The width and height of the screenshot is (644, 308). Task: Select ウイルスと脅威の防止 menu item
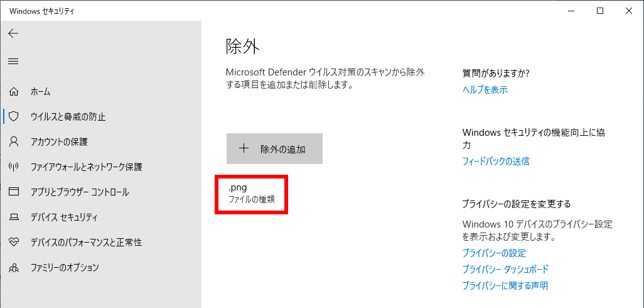pos(68,117)
